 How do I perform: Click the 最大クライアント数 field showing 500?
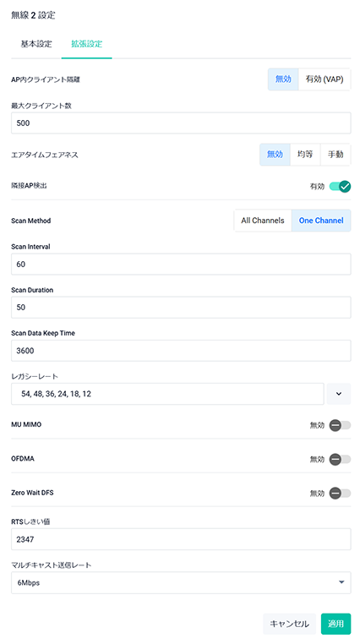[x=181, y=123]
